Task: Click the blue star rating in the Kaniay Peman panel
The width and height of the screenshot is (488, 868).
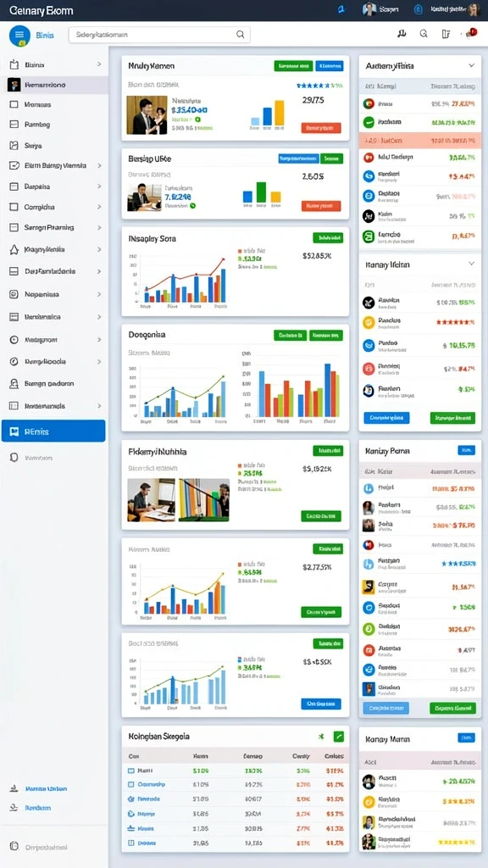Action: [x=458, y=564]
